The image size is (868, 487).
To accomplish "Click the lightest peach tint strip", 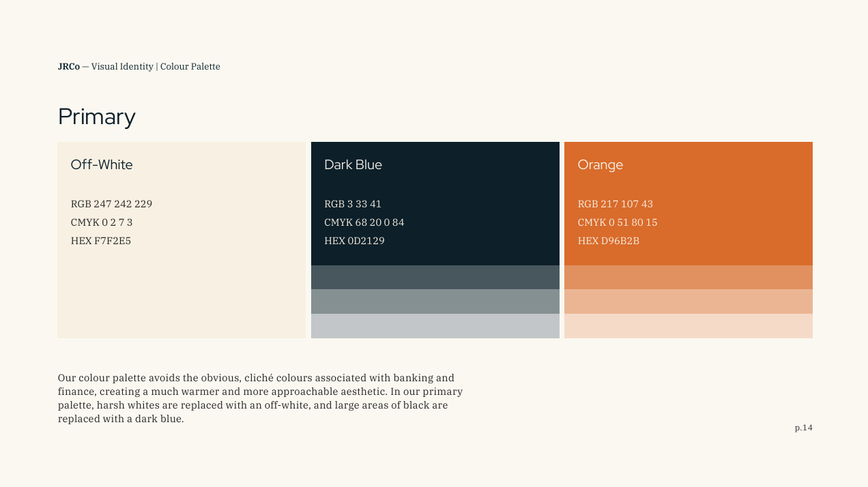I will click(x=689, y=326).
